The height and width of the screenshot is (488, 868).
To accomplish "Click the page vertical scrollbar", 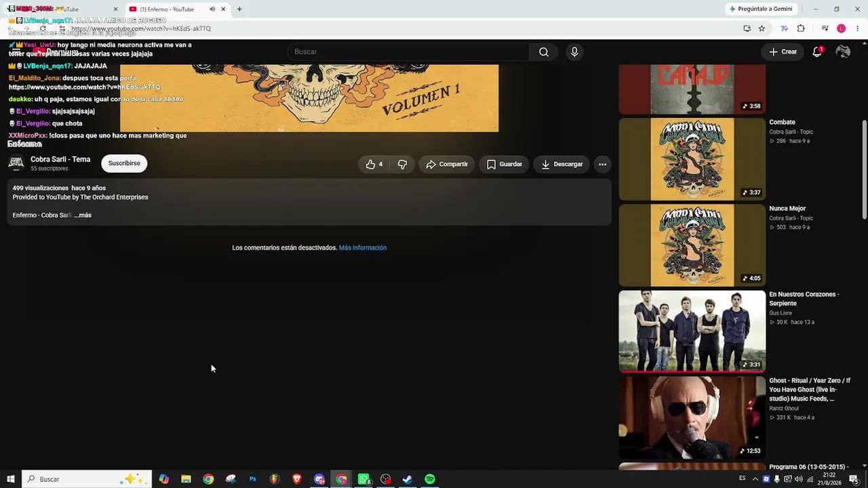I will coord(864,169).
